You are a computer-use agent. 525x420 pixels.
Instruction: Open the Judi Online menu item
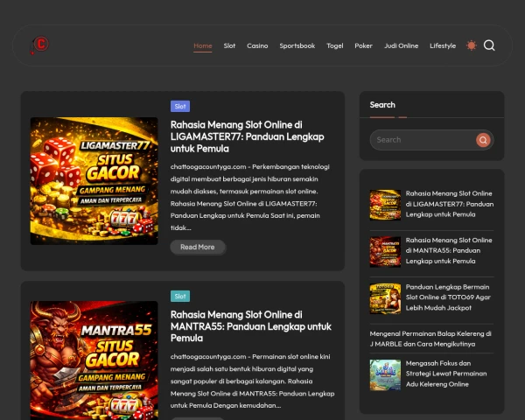(401, 45)
